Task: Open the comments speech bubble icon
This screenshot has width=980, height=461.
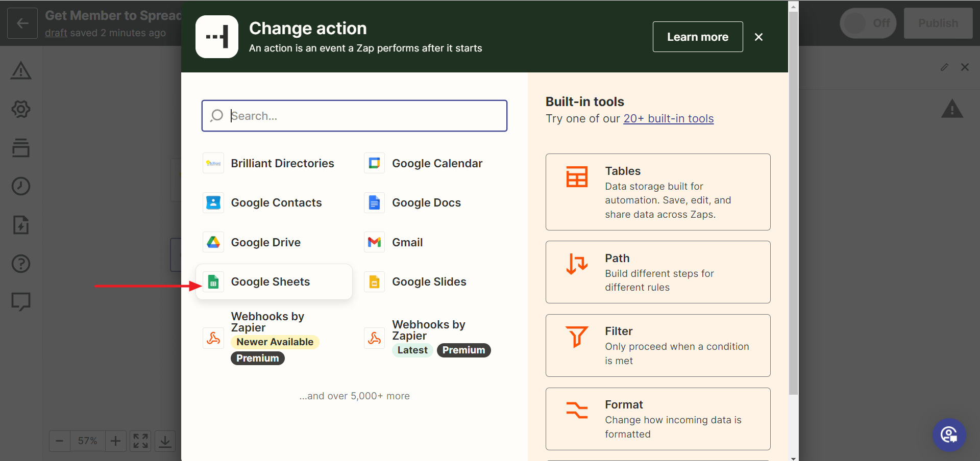Action: pyautogui.click(x=21, y=301)
